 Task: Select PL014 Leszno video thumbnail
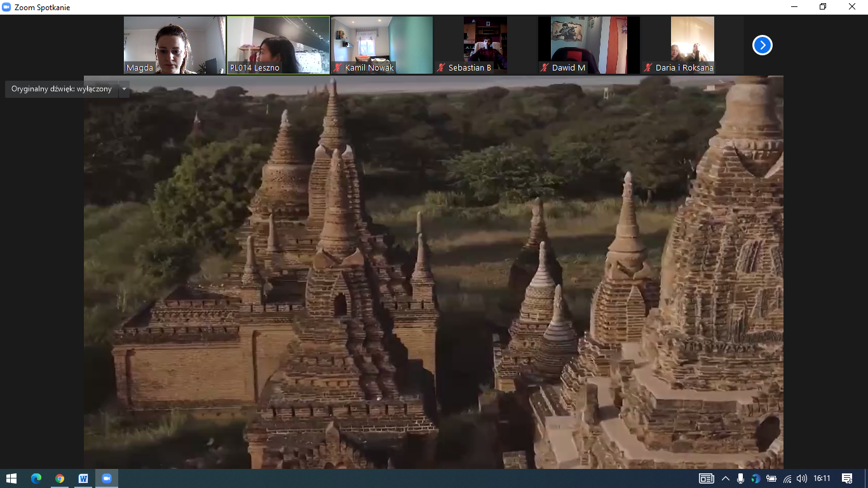[278, 45]
